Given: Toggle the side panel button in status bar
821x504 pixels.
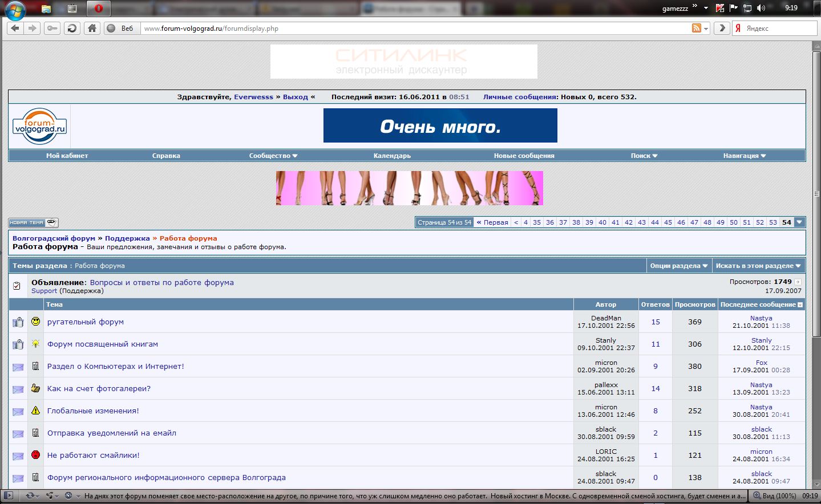Looking at the screenshot, I should point(8,496).
